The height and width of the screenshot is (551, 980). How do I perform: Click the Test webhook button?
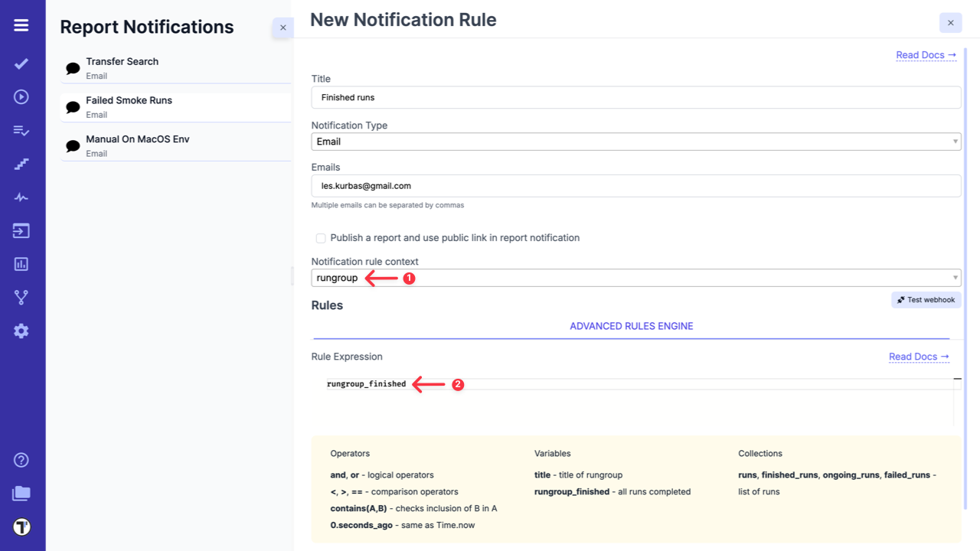926,300
